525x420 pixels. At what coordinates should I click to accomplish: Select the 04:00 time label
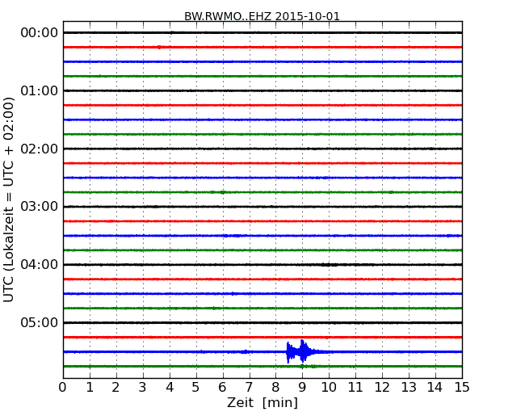pos(40,265)
